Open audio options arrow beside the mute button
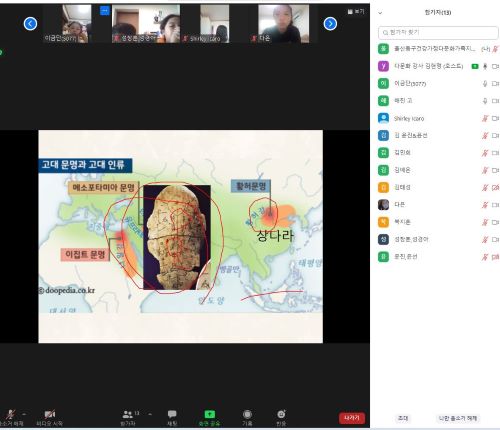 (24, 414)
